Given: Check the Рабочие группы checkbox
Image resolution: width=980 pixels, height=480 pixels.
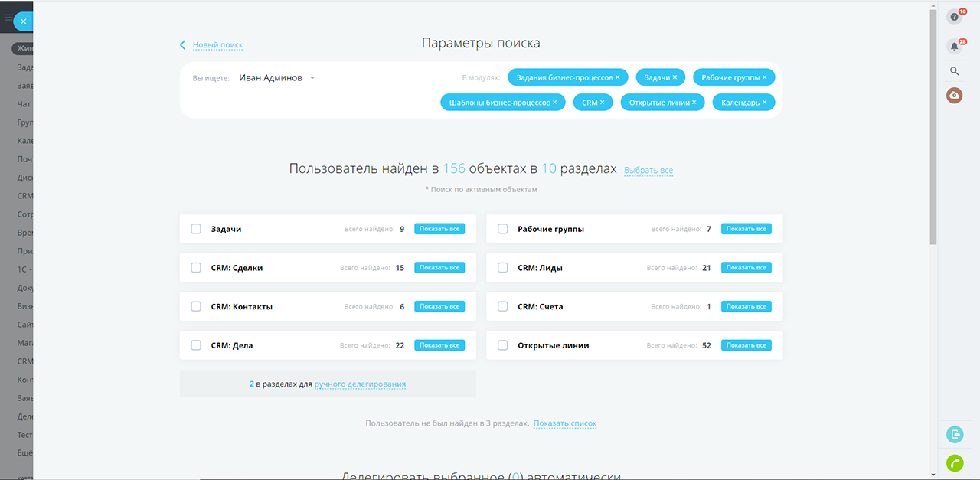Looking at the screenshot, I should pyautogui.click(x=503, y=229).
